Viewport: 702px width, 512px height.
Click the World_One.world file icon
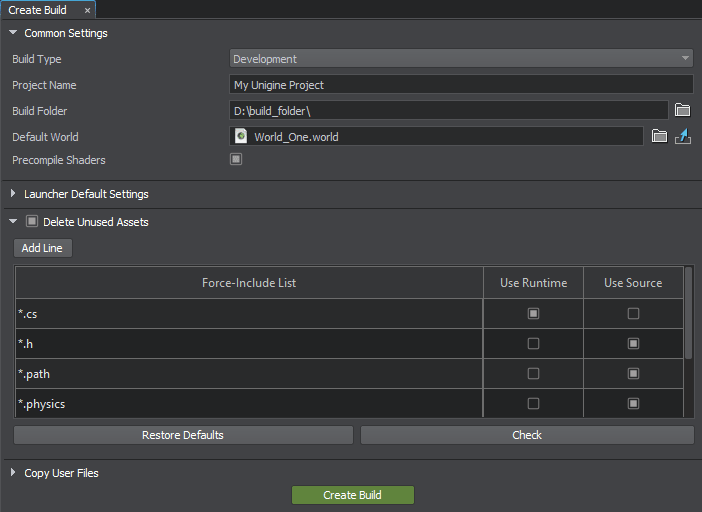tap(241, 136)
